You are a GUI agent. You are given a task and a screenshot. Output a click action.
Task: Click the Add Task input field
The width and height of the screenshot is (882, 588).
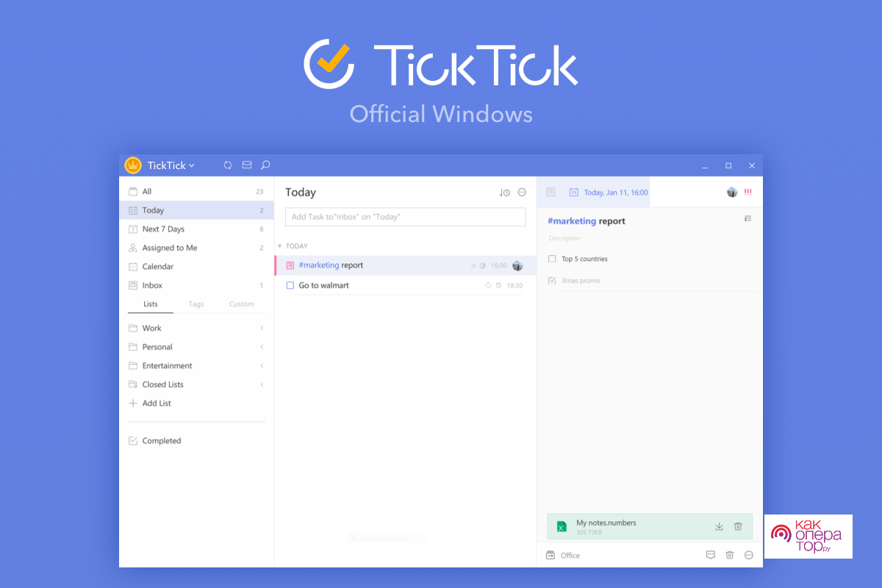(x=405, y=217)
